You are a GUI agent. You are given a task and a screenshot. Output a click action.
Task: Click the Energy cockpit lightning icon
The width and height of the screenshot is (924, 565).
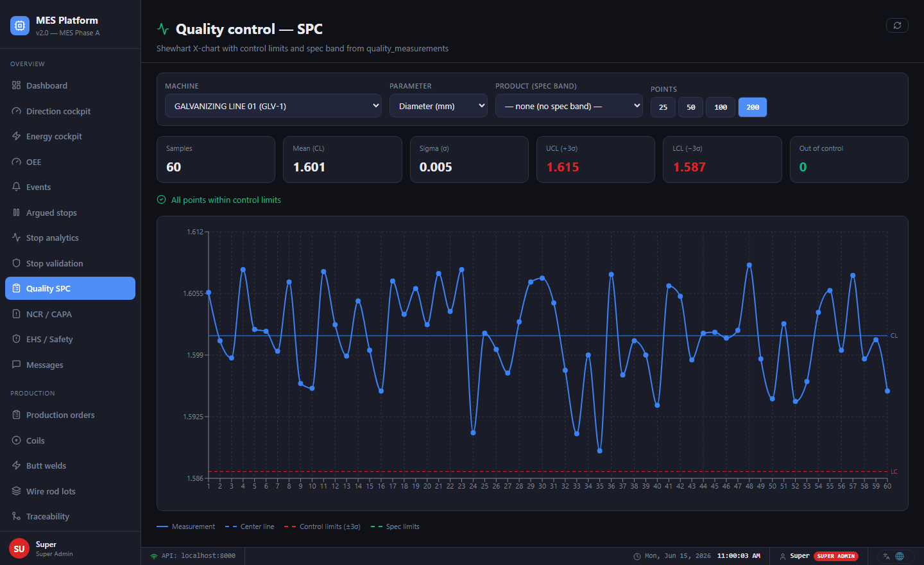pyautogui.click(x=16, y=136)
